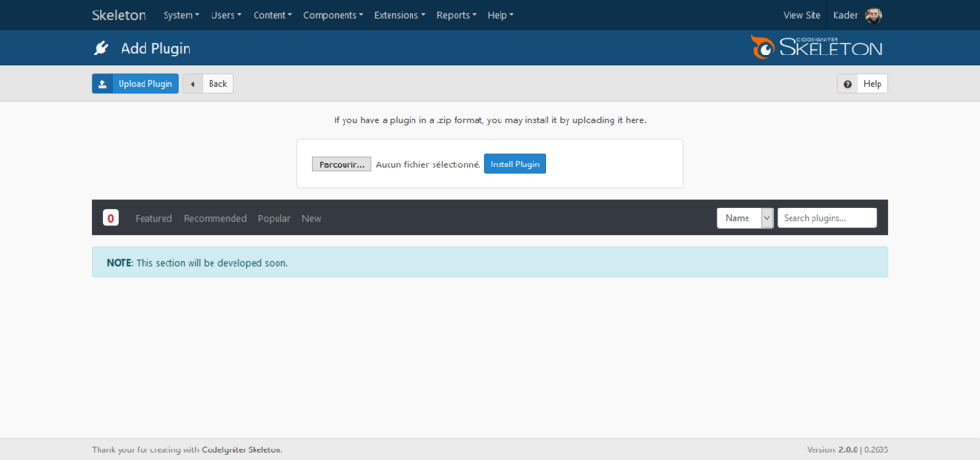Focus the Search plugins field
Viewport: 980px width, 460px height.
(x=827, y=218)
